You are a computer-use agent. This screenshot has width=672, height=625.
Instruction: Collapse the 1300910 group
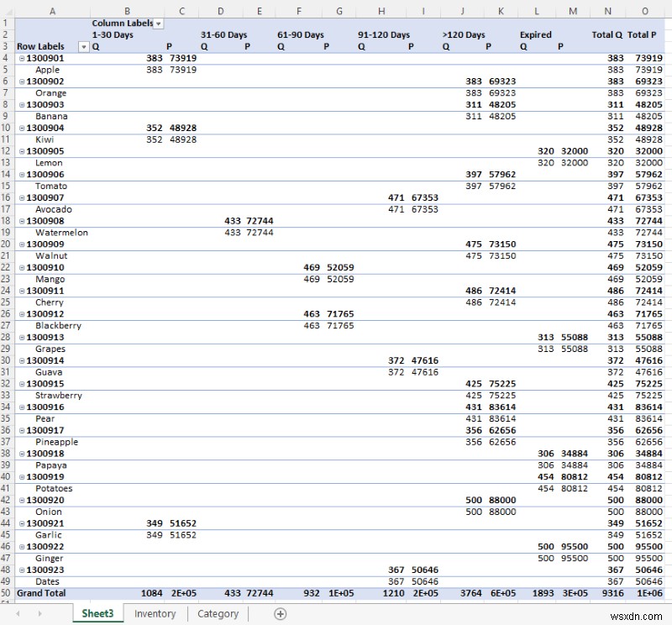click(22, 267)
